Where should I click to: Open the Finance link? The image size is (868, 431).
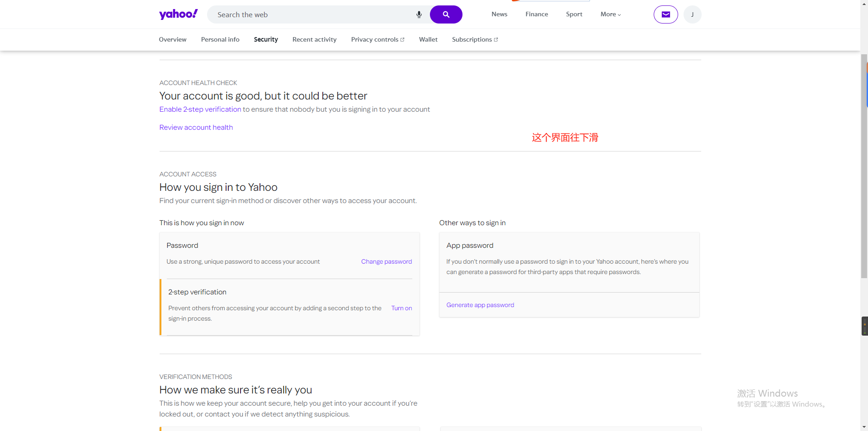click(537, 14)
